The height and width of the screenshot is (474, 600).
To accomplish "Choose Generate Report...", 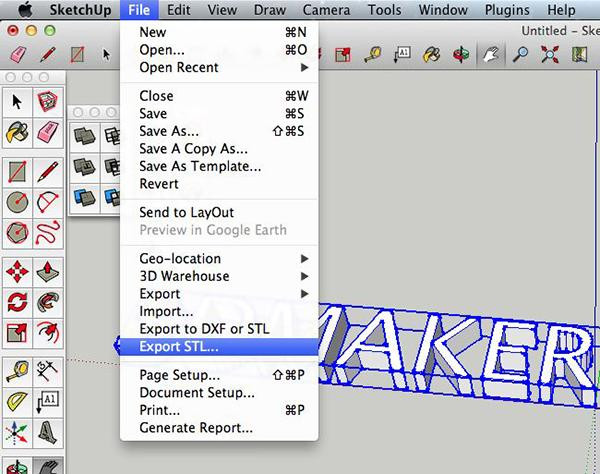I will click(x=219, y=428).
